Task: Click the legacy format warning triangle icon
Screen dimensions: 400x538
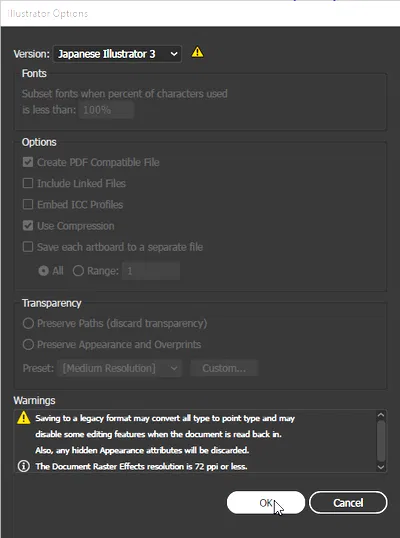Action: pyautogui.click(x=24, y=418)
